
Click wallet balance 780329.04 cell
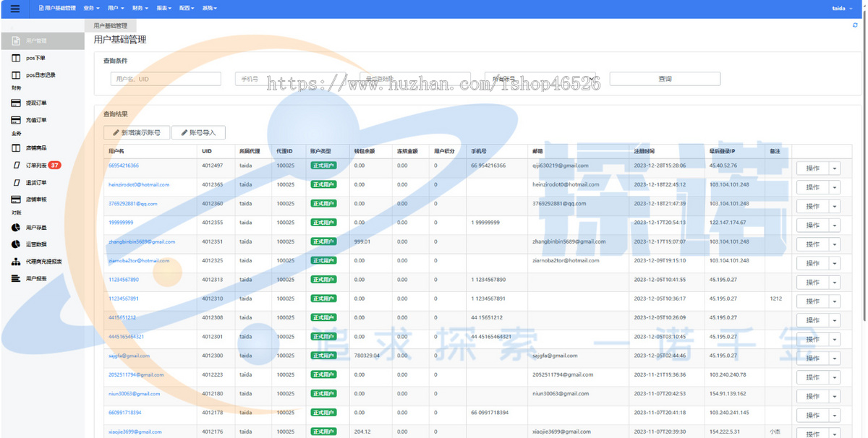367,356
